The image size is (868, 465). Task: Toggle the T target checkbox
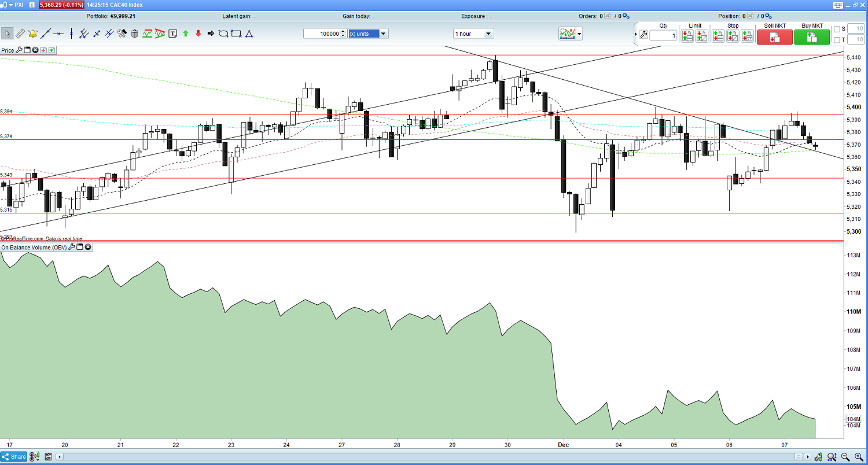click(836, 40)
